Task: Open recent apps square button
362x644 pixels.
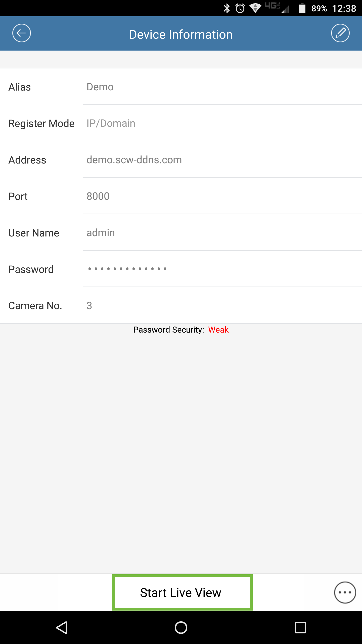Action: (300, 627)
